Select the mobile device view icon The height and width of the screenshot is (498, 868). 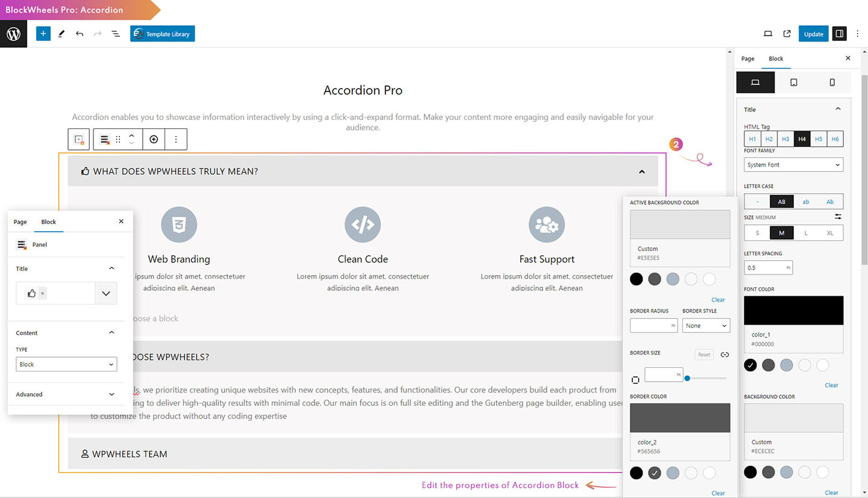[x=832, y=82]
